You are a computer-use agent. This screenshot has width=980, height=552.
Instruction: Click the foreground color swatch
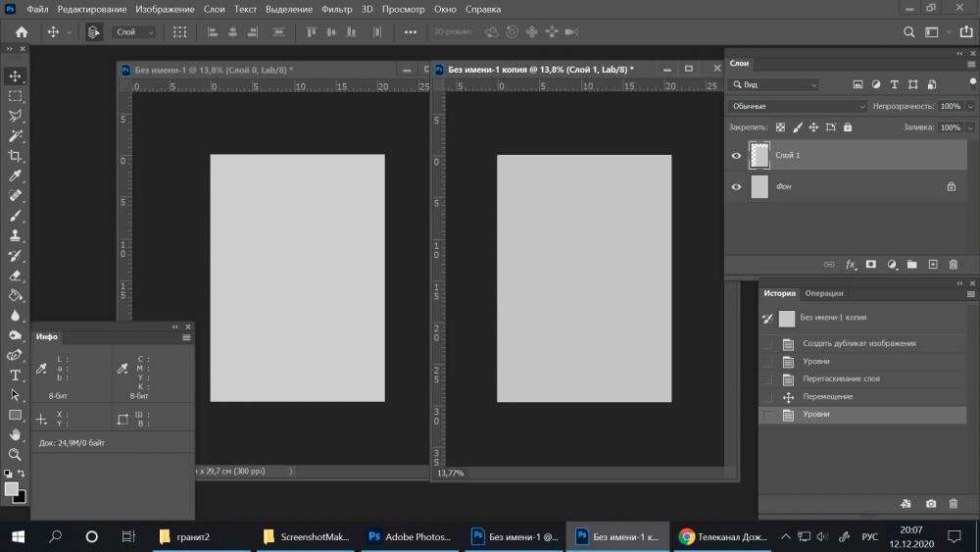point(11,488)
